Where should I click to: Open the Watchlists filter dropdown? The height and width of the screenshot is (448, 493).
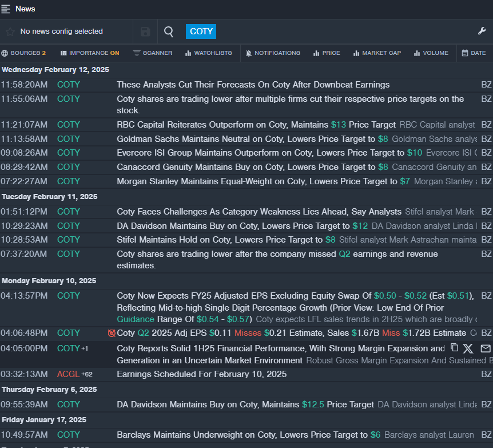tap(208, 53)
